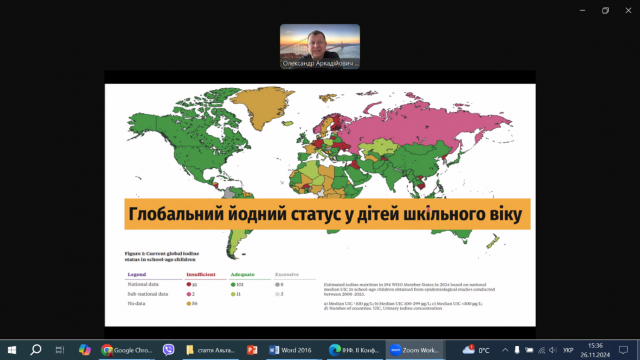Click the Figure 1 caption text
The width and height of the screenshot is (640, 360).
click(x=162, y=256)
